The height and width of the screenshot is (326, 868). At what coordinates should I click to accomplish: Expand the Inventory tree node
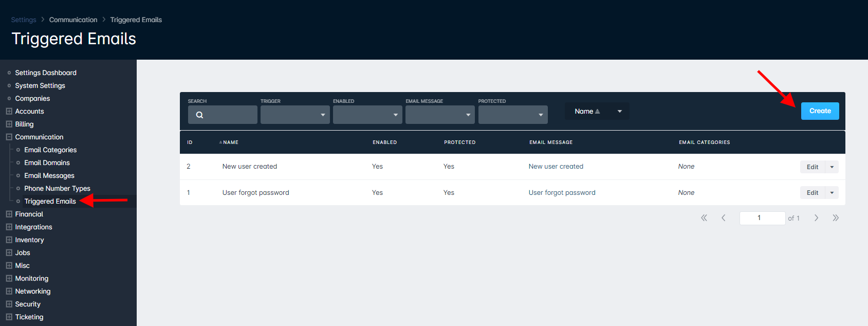(x=9, y=240)
